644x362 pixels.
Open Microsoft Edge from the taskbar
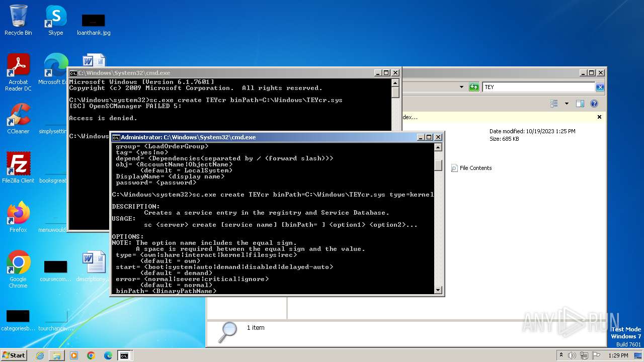coord(108,355)
